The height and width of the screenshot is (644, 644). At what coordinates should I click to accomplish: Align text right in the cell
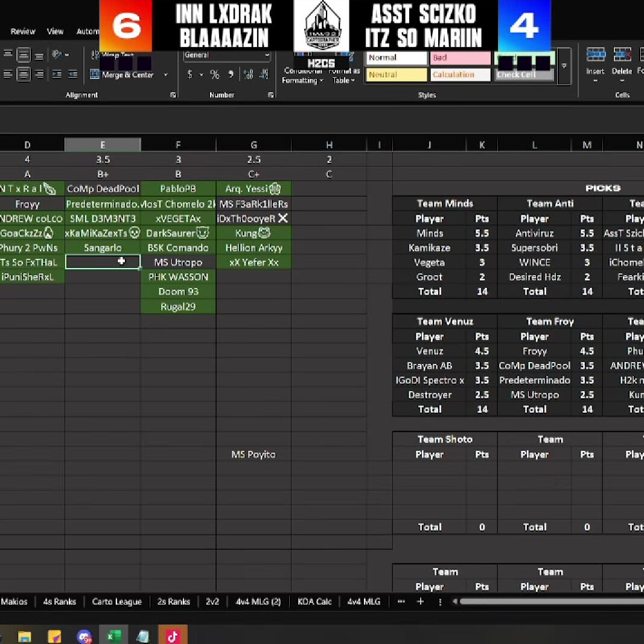tap(39, 75)
